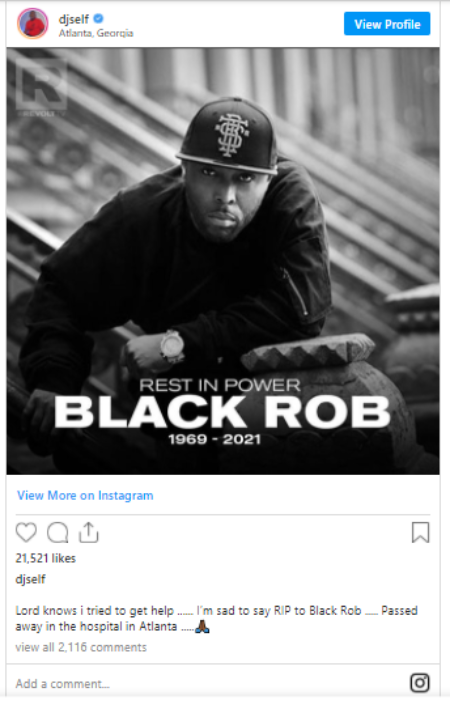The width and height of the screenshot is (450, 702).
Task: Focus the Add a comment field
Action: coord(206,683)
